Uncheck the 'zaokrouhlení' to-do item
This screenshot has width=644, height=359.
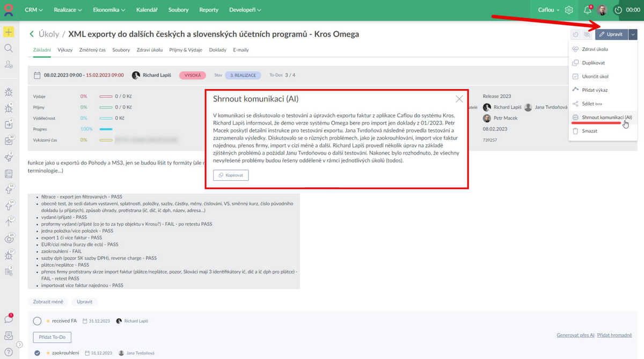point(37,353)
